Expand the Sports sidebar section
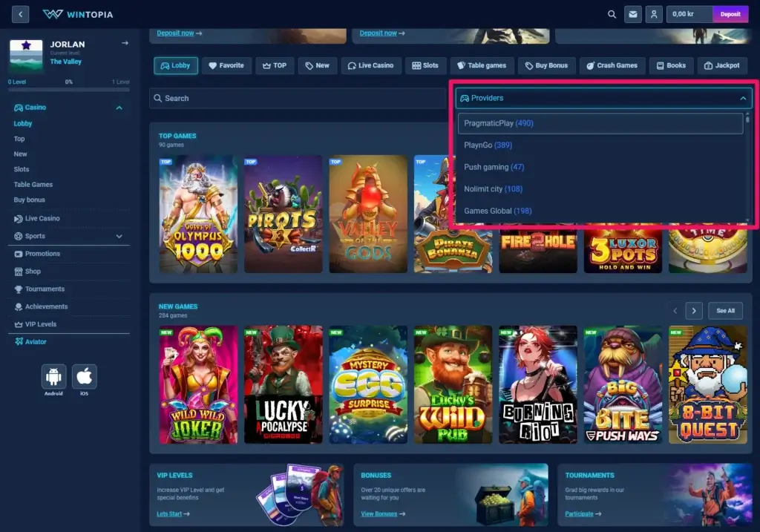 pyautogui.click(x=119, y=236)
